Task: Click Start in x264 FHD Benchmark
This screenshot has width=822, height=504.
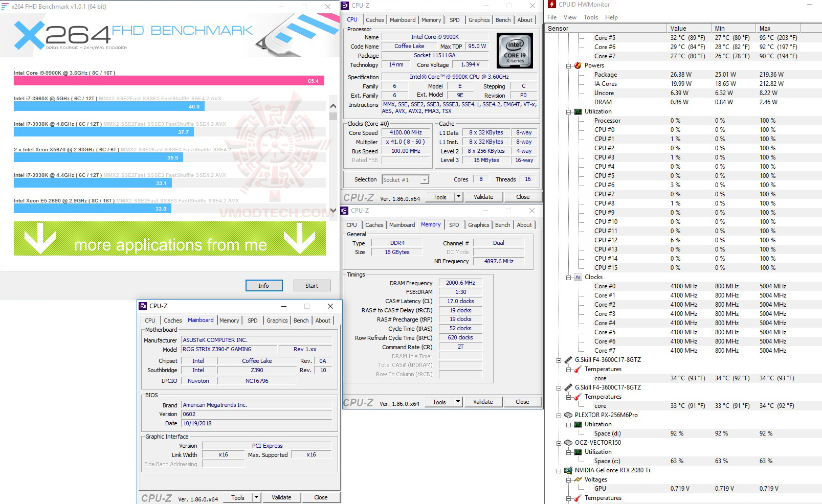Action: pyautogui.click(x=312, y=285)
